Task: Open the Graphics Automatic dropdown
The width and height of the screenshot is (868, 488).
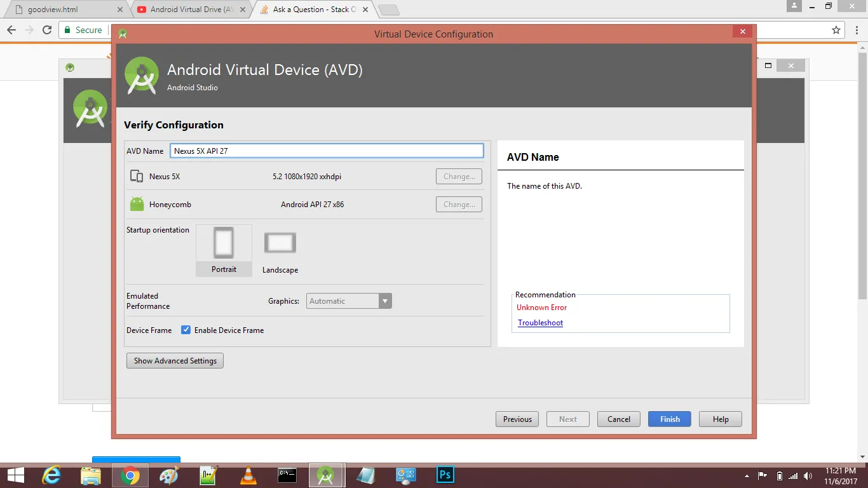Action: (349, 301)
